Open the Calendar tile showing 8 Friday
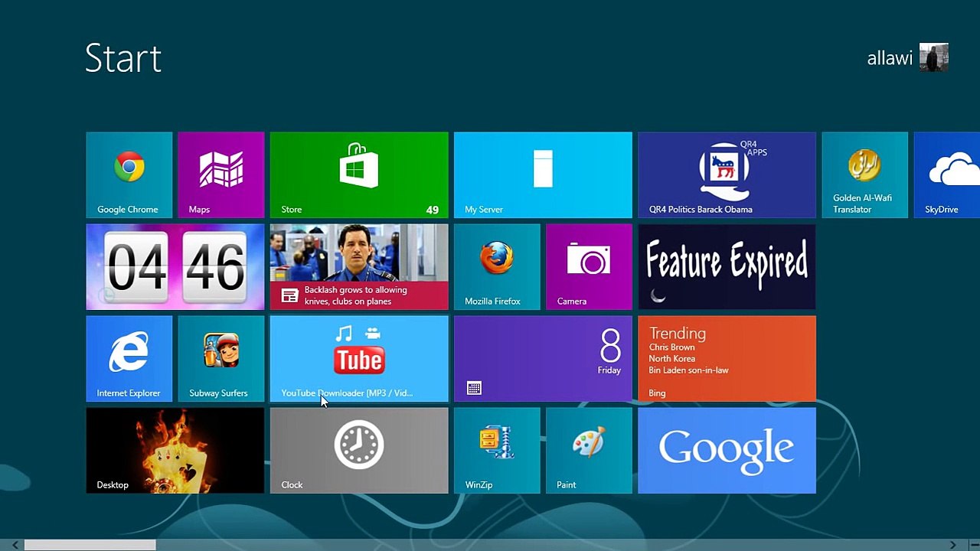The height and width of the screenshot is (551, 980). [543, 359]
